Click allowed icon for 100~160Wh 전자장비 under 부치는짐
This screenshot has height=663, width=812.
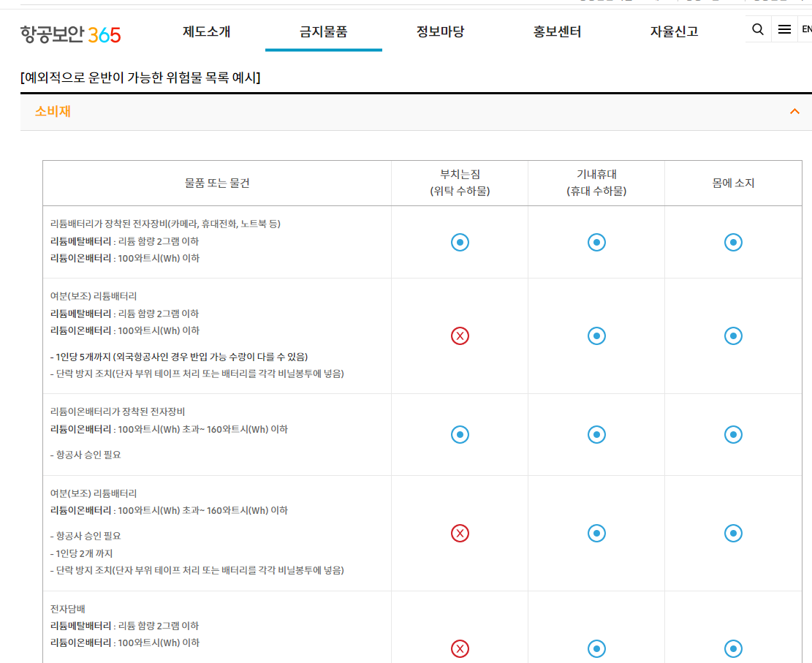(x=459, y=434)
